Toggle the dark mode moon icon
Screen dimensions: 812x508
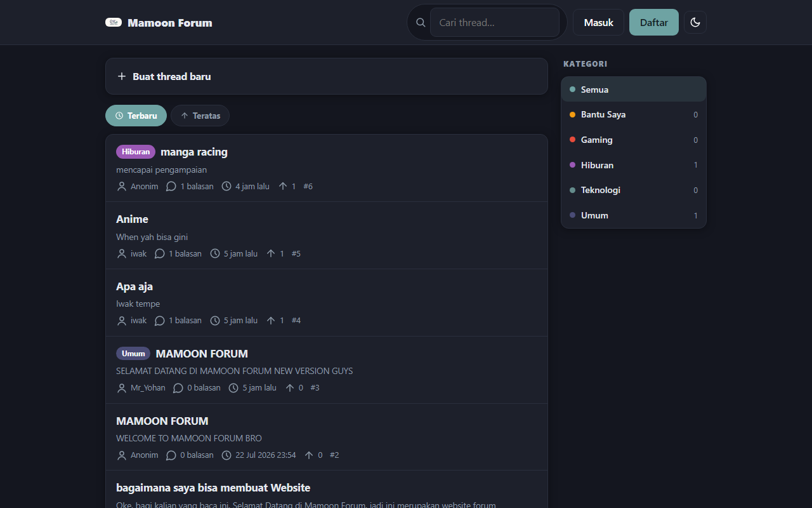[695, 22]
